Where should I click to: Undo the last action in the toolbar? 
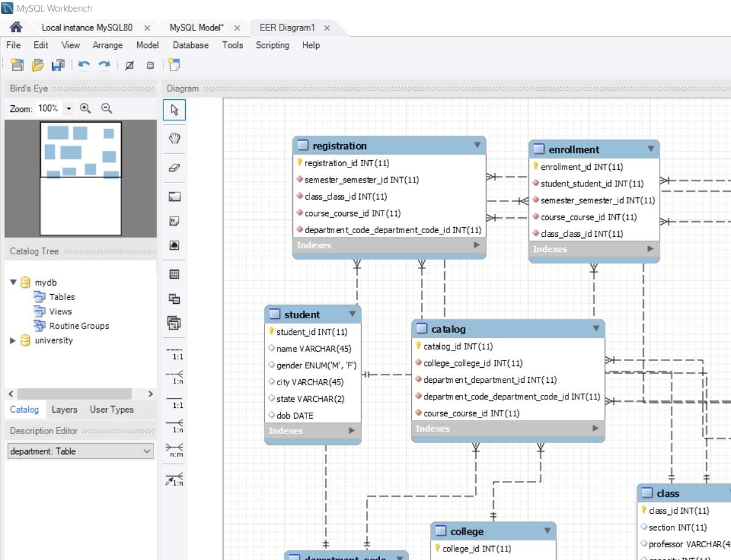(84, 65)
